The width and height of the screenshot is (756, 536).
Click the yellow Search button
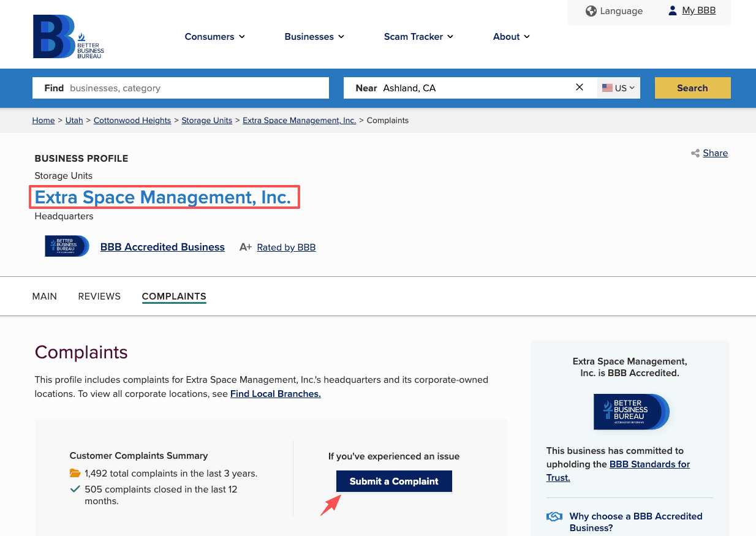click(x=692, y=88)
